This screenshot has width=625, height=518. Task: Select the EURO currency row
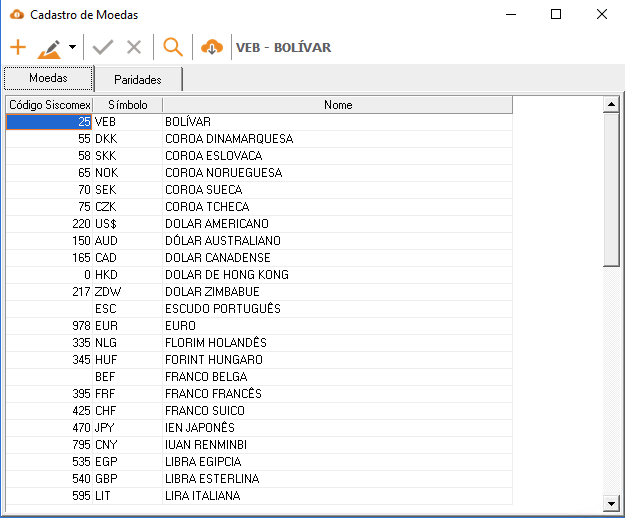(259, 326)
